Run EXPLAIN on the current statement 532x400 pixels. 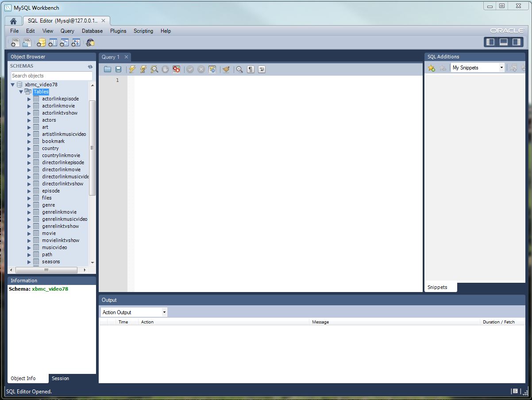[x=154, y=69]
